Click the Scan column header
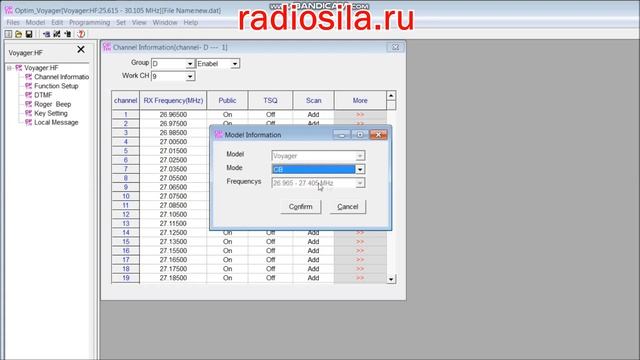The height and width of the screenshot is (360, 640). point(313,100)
